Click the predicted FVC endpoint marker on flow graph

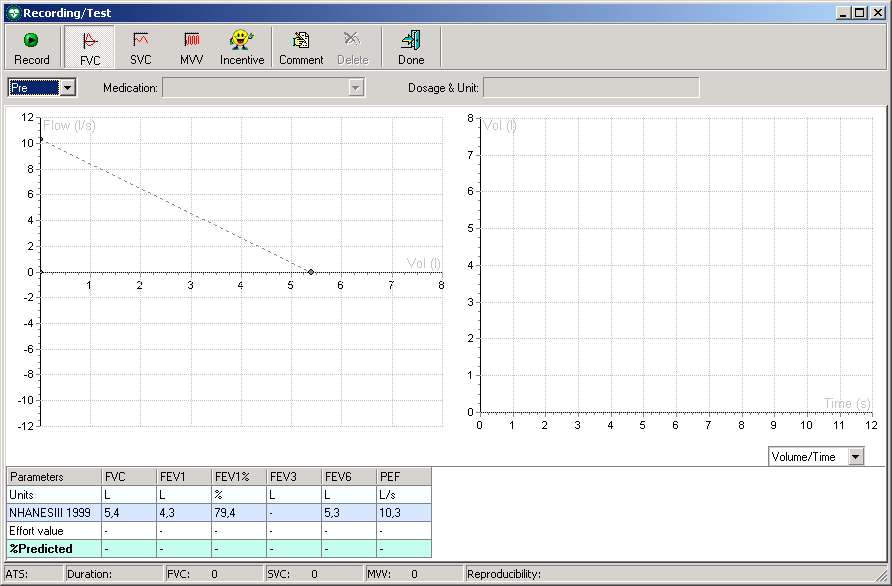click(x=311, y=272)
